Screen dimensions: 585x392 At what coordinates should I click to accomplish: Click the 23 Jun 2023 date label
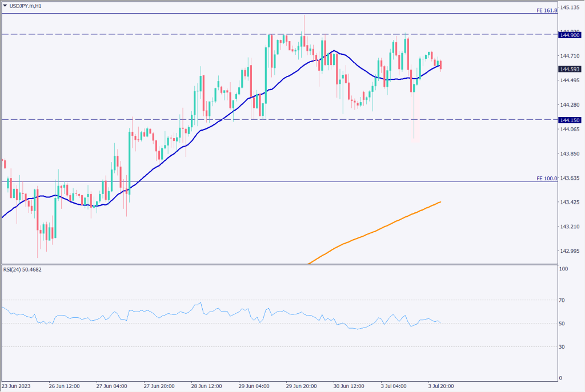coord(16,385)
